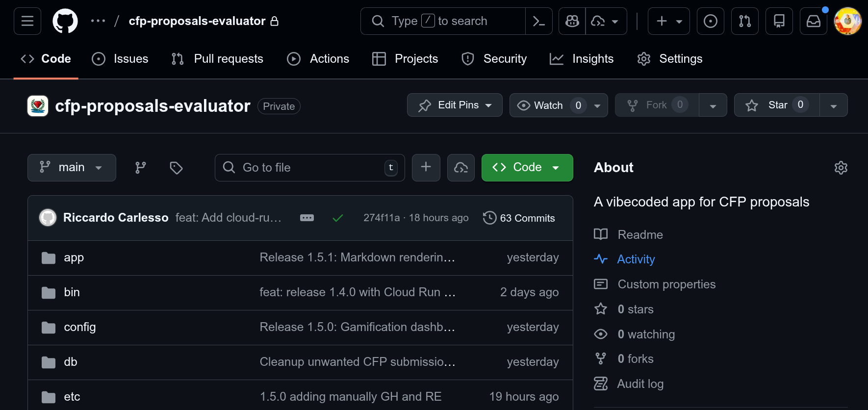
Task: Open the Insights tab
Action: point(582,59)
